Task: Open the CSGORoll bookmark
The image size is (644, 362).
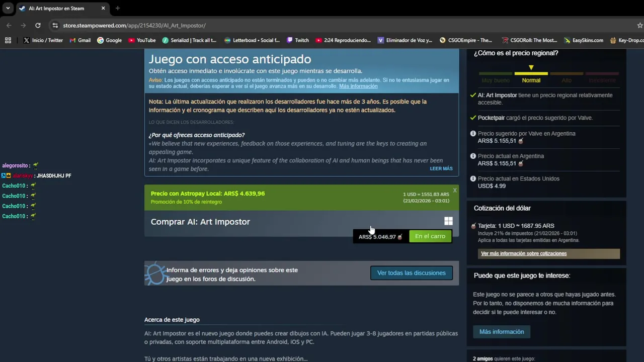Action: tap(529, 40)
